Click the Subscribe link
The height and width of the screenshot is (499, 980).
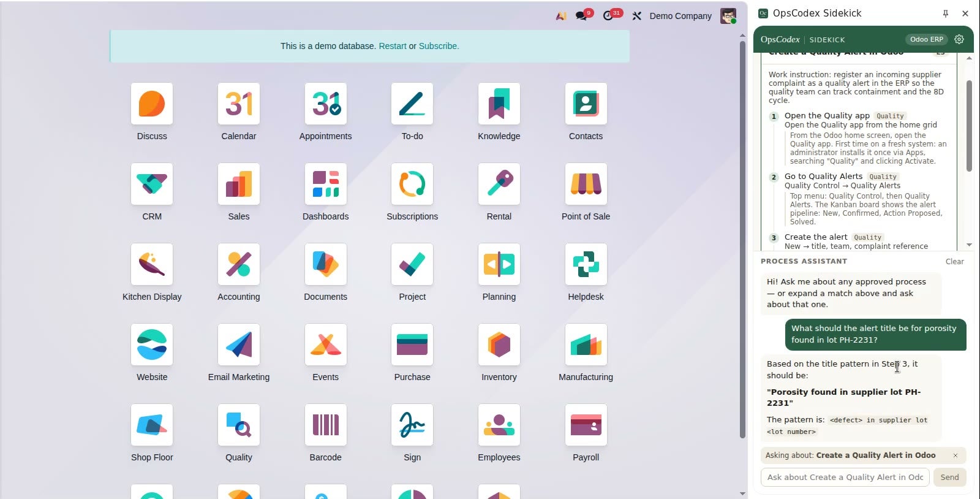point(439,46)
